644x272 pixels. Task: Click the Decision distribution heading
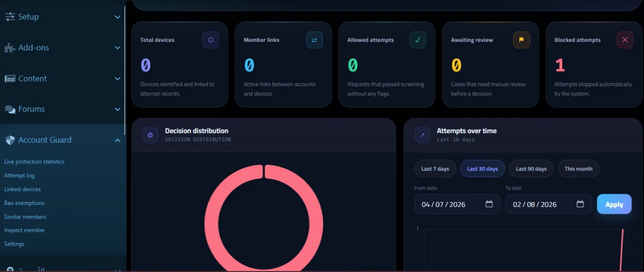coord(197,130)
